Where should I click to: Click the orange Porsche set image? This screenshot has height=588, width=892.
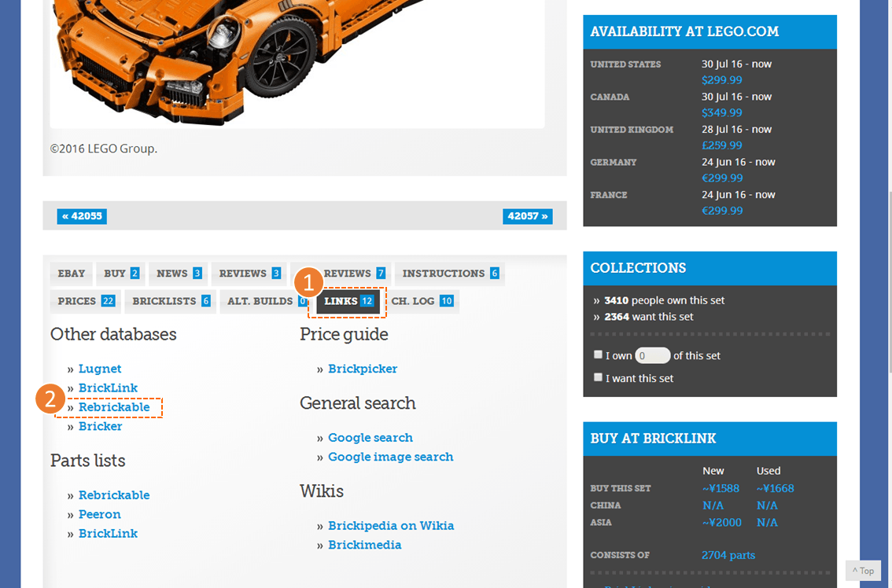click(x=297, y=63)
